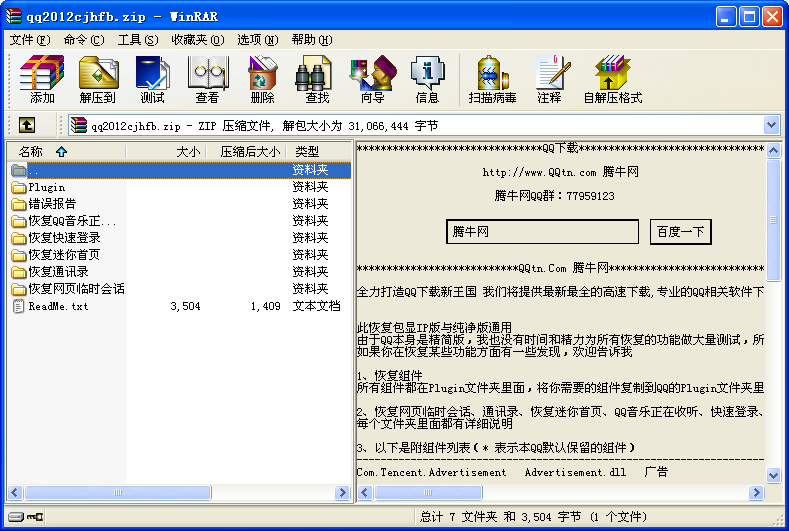This screenshot has width=789, height=531.
Task: Click file list right scroll arrow
Action: pos(342,492)
